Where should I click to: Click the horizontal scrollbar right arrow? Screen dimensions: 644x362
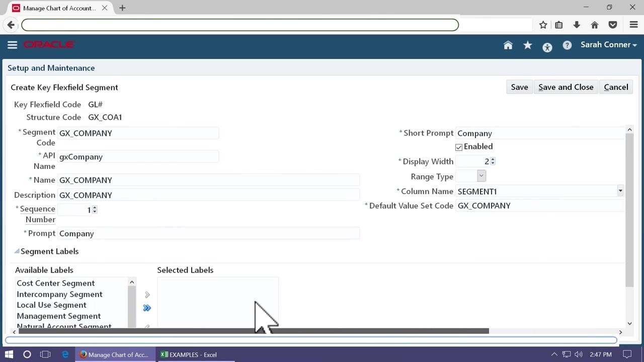620,332
